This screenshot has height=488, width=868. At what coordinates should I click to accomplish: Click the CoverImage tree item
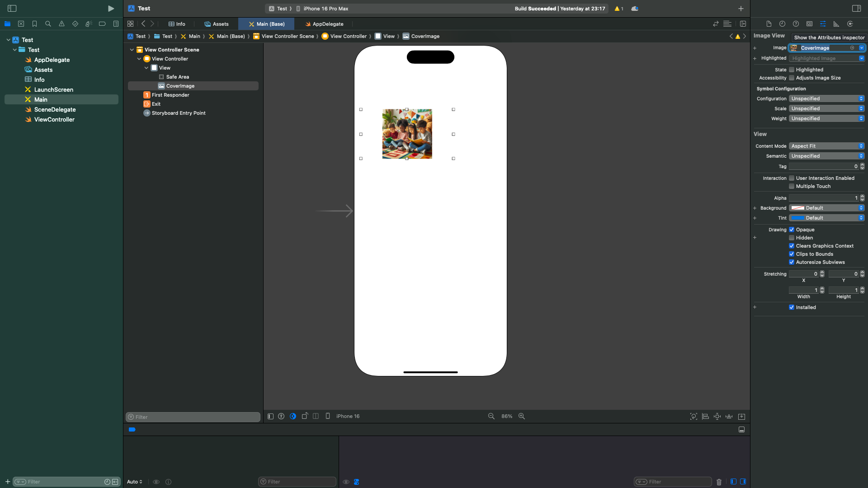point(181,85)
